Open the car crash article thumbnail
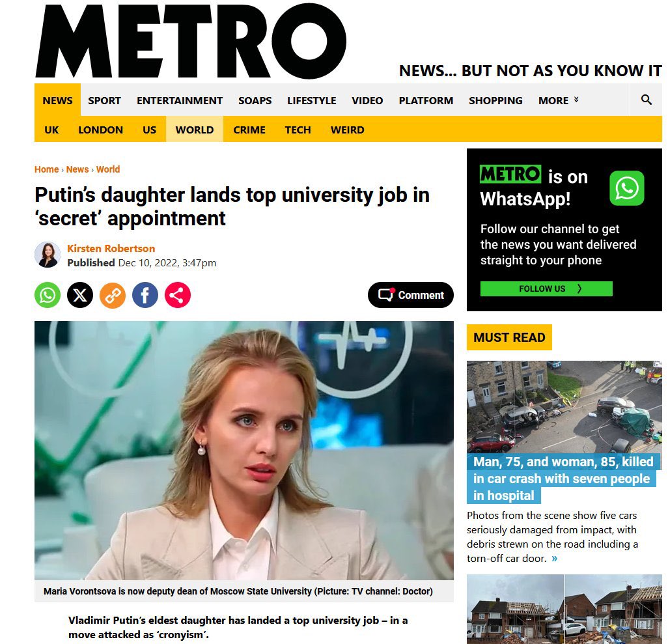 [564, 406]
